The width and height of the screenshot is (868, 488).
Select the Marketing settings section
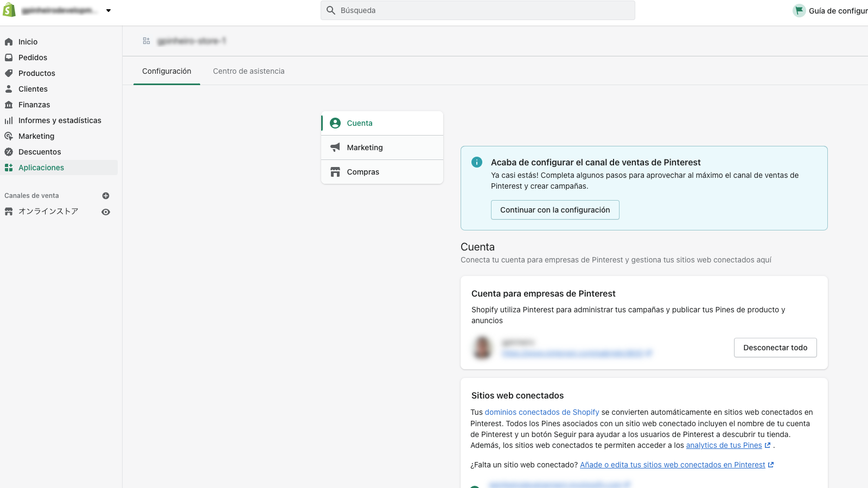tap(382, 147)
